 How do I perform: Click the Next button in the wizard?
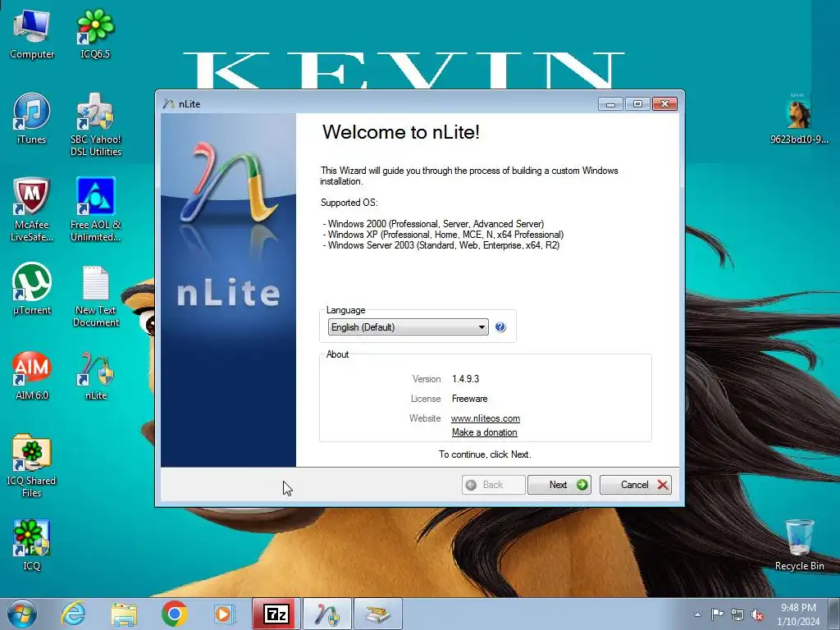coord(559,485)
